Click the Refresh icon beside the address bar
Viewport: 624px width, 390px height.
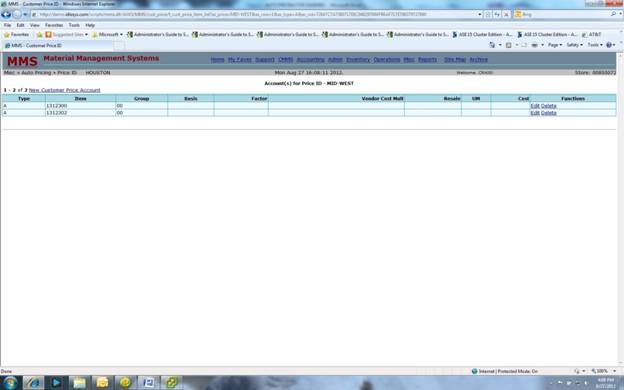(x=497, y=14)
